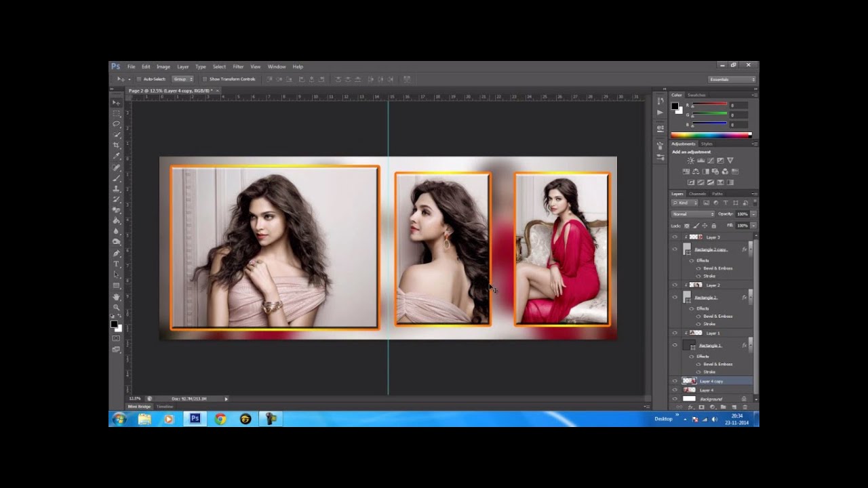This screenshot has width=868, height=488.
Task: Click the foreground color swatch in toolbox
Action: point(114,324)
